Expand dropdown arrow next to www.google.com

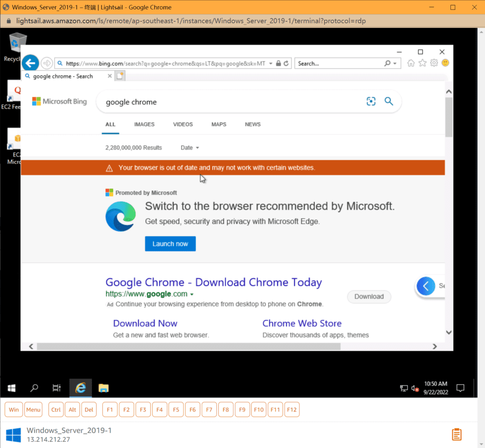[192, 294]
